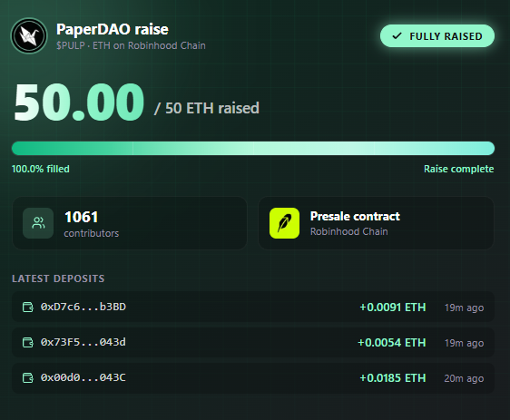Click the PaperDAO origami crane logo
This screenshot has width=510, height=420.
coord(29,35)
